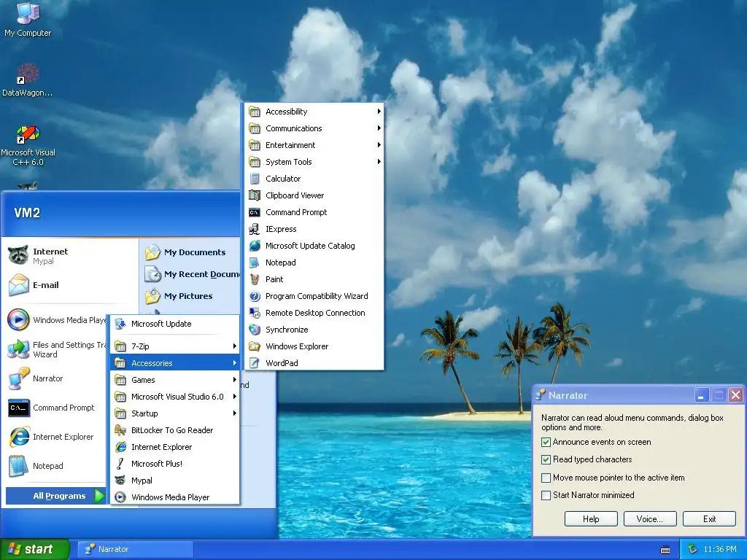Open Command Prompt in Start menu pinned list
Viewport: 747px width, 560px height.
point(56,408)
